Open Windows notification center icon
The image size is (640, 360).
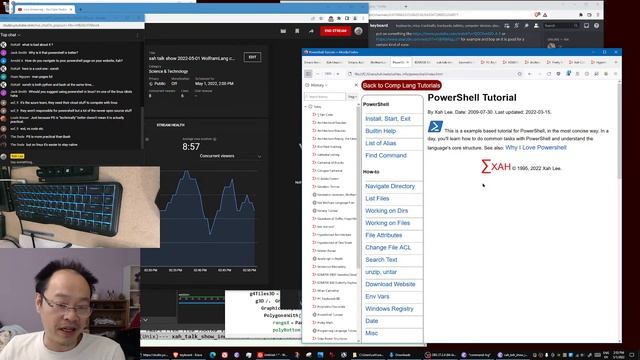point(632,355)
